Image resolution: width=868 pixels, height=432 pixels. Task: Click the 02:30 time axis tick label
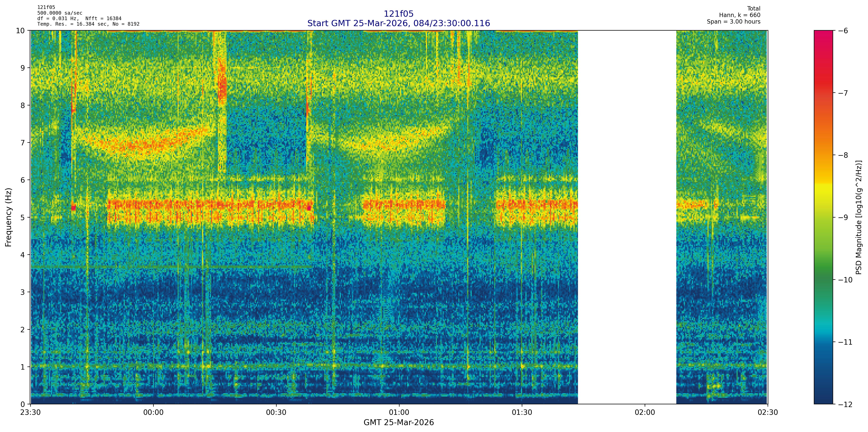[x=768, y=412]
